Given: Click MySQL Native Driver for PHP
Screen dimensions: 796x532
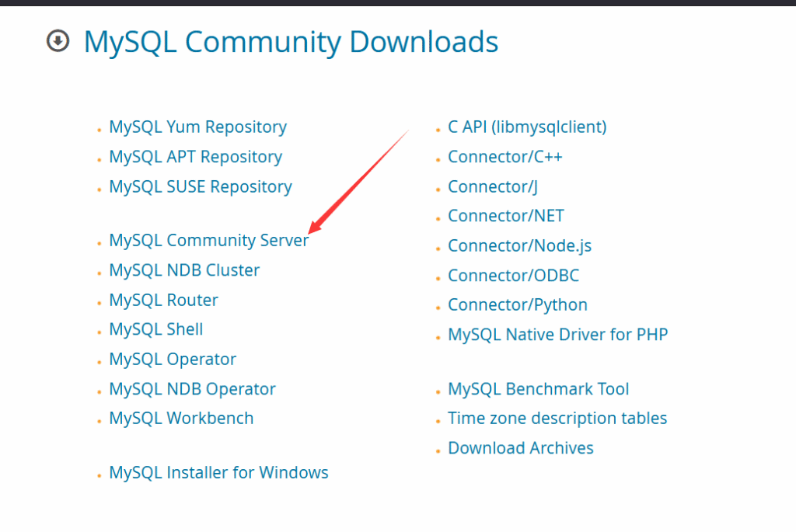Looking at the screenshot, I should [557, 335].
